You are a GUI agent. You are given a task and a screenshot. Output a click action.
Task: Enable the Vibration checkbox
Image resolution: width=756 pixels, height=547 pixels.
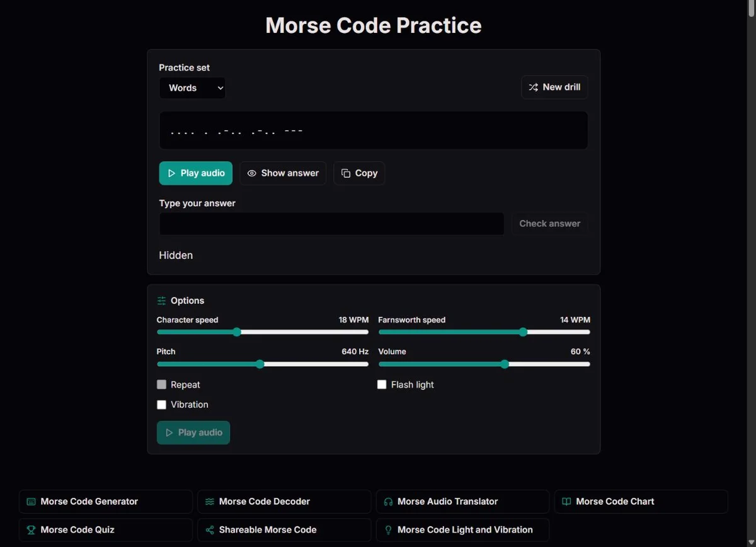point(162,405)
